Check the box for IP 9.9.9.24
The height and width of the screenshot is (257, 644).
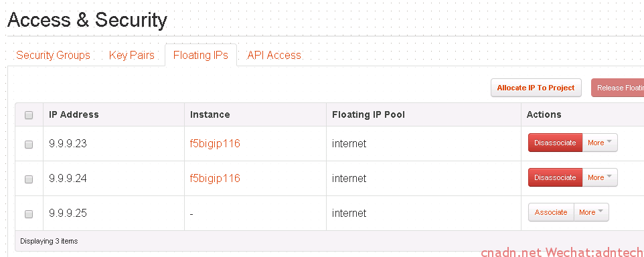(x=29, y=179)
